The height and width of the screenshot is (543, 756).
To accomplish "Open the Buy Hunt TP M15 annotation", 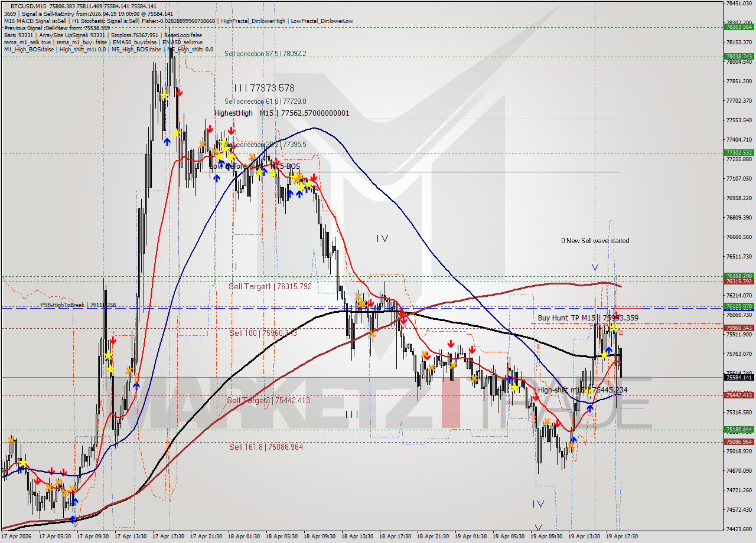I will (x=565, y=318).
